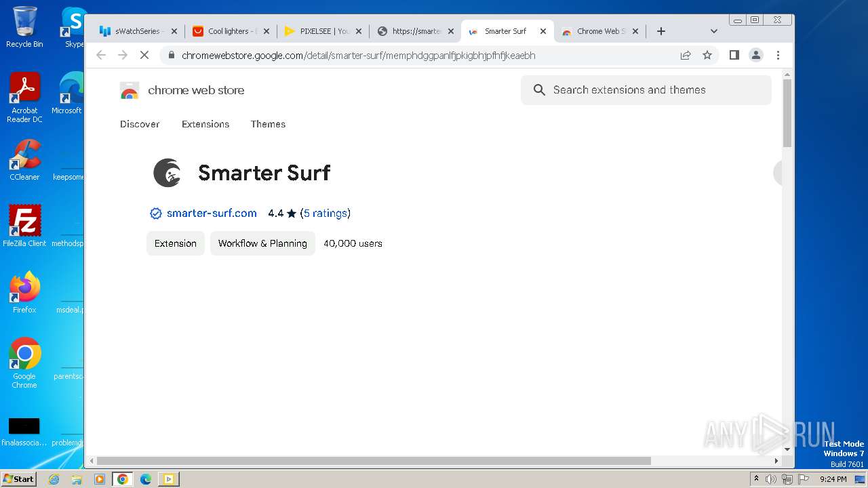This screenshot has width=868, height=488.
Task: Toggle the Chrome side panel
Action: point(734,55)
